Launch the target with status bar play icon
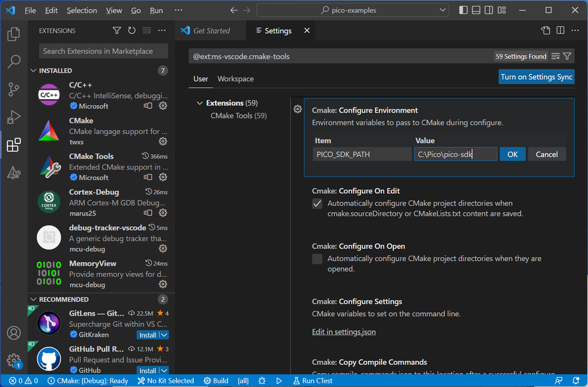Screen dimensions: 588x387 click(x=279, y=381)
